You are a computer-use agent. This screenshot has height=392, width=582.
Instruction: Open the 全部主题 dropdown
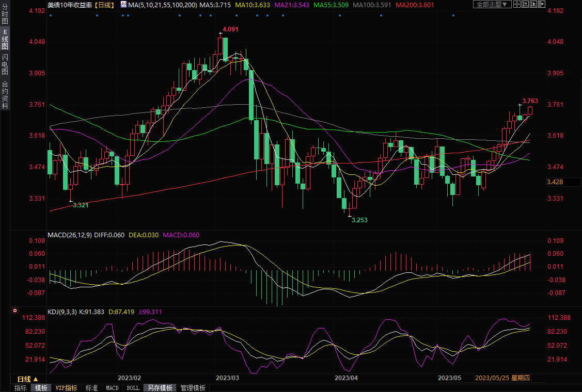(x=491, y=5)
